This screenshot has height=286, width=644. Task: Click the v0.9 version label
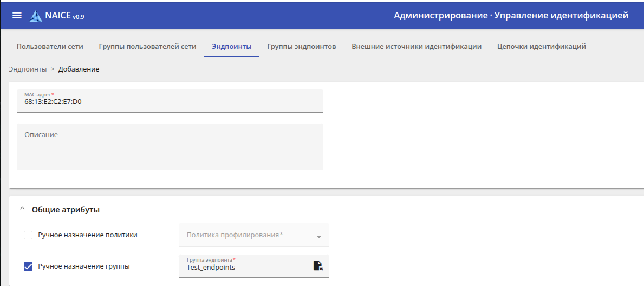(79, 17)
